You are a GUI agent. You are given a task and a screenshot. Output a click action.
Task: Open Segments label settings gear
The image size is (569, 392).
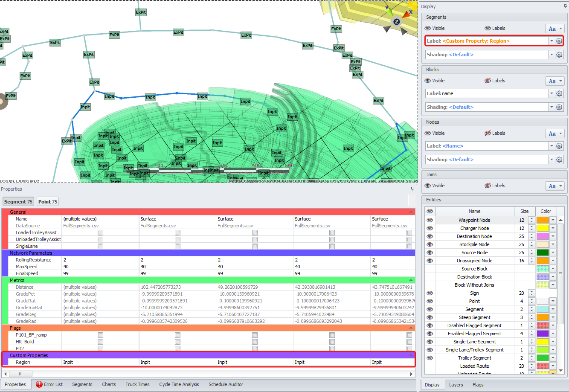pos(559,41)
